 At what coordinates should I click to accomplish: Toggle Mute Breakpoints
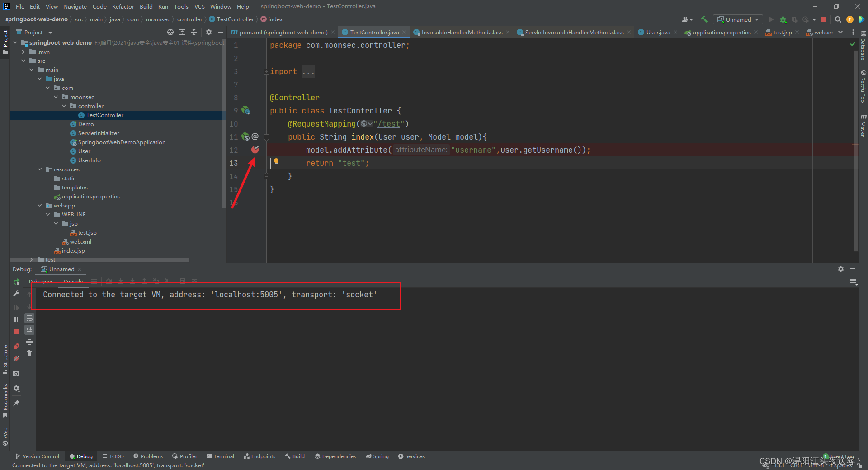click(16, 358)
